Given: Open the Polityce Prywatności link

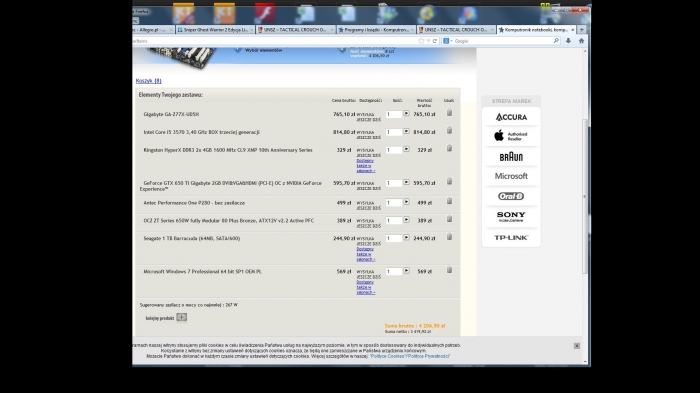Looking at the screenshot, I should tap(430, 356).
